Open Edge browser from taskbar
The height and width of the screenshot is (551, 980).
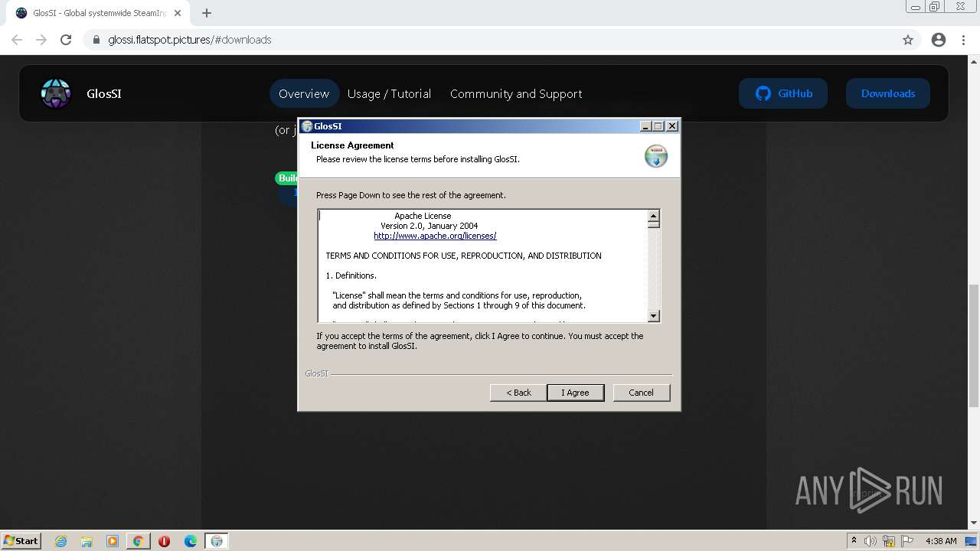pos(190,541)
